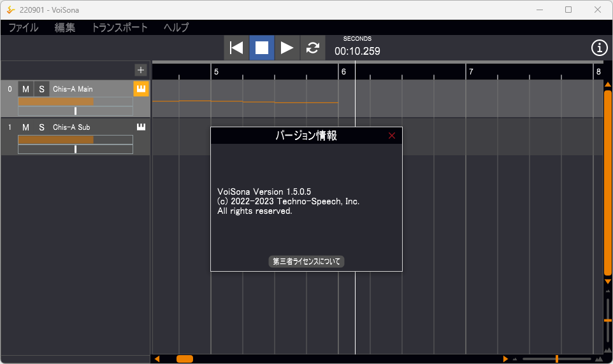This screenshot has height=364, width=613.
Task: Maximize the VoiSona window
Action: pos(568,10)
